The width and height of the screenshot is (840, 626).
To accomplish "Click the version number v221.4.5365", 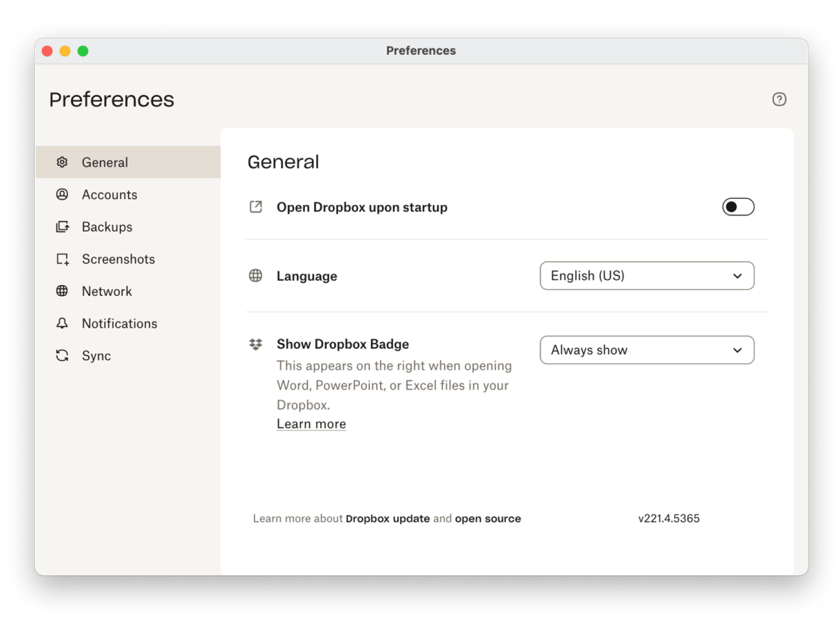I will click(668, 518).
